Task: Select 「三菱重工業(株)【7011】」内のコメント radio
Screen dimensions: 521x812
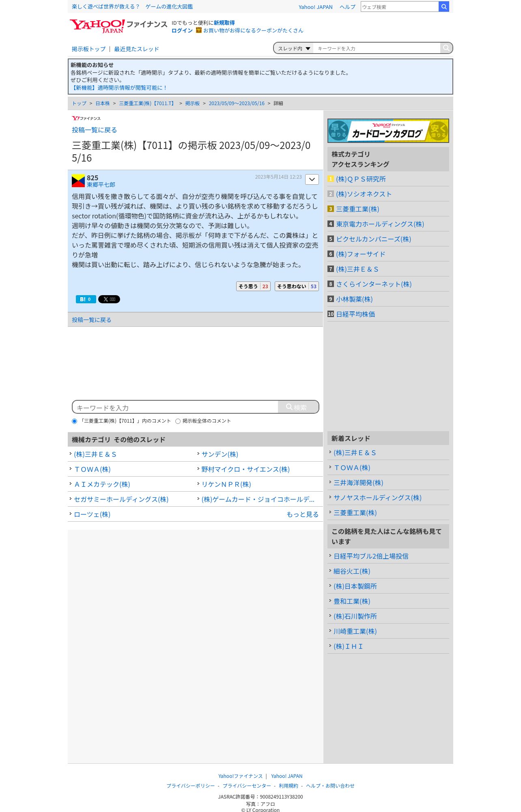Action: click(74, 421)
